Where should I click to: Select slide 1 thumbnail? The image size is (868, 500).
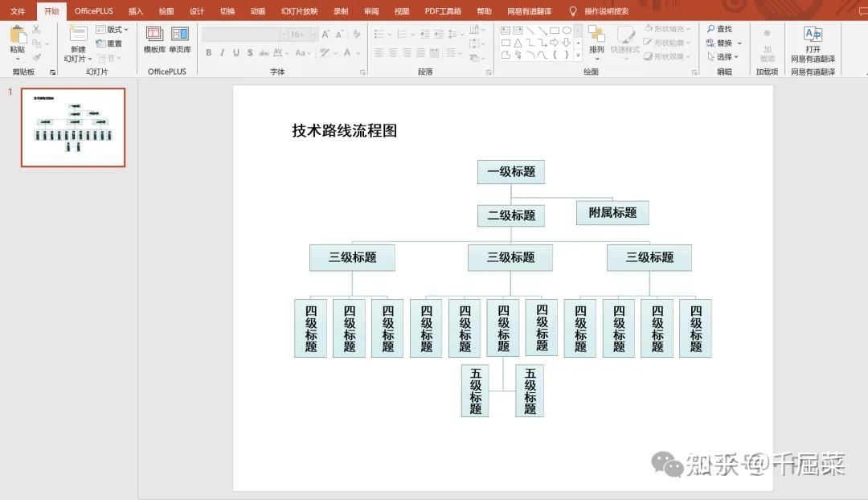pyautogui.click(x=73, y=127)
